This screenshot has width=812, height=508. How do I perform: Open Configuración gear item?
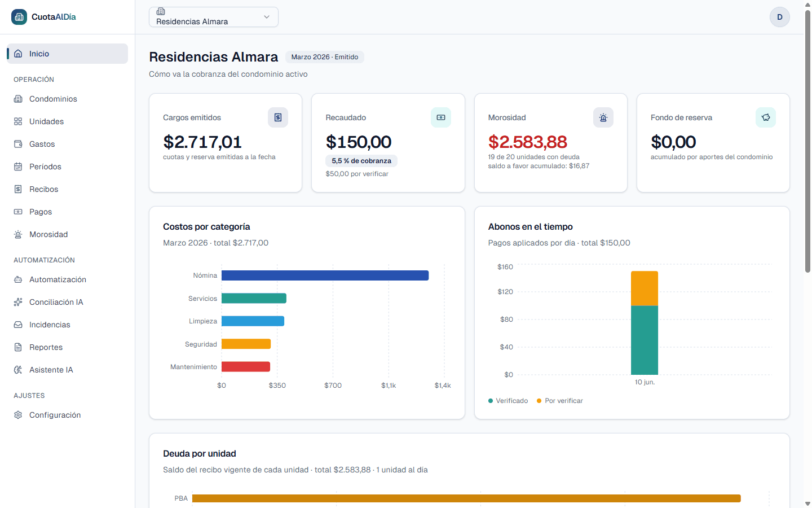click(67, 415)
